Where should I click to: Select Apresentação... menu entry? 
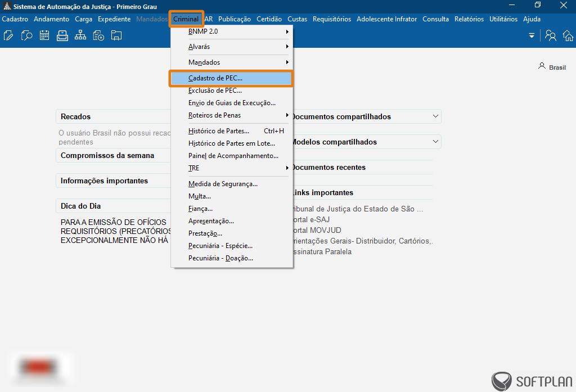pyautogui.click(x=231, y=221)
